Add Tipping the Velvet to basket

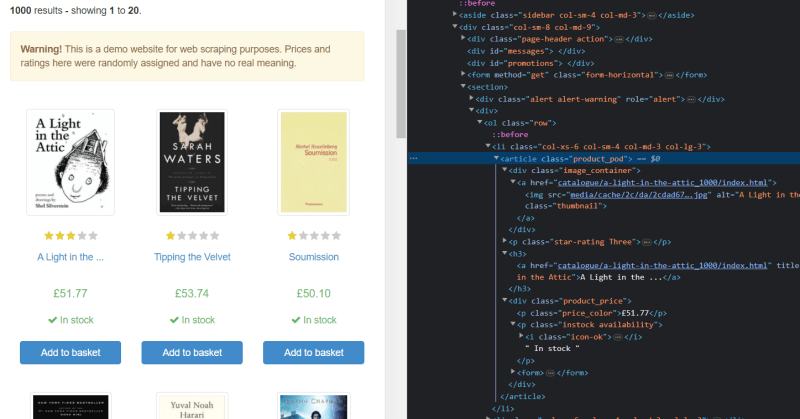click(x=192, y=353)
